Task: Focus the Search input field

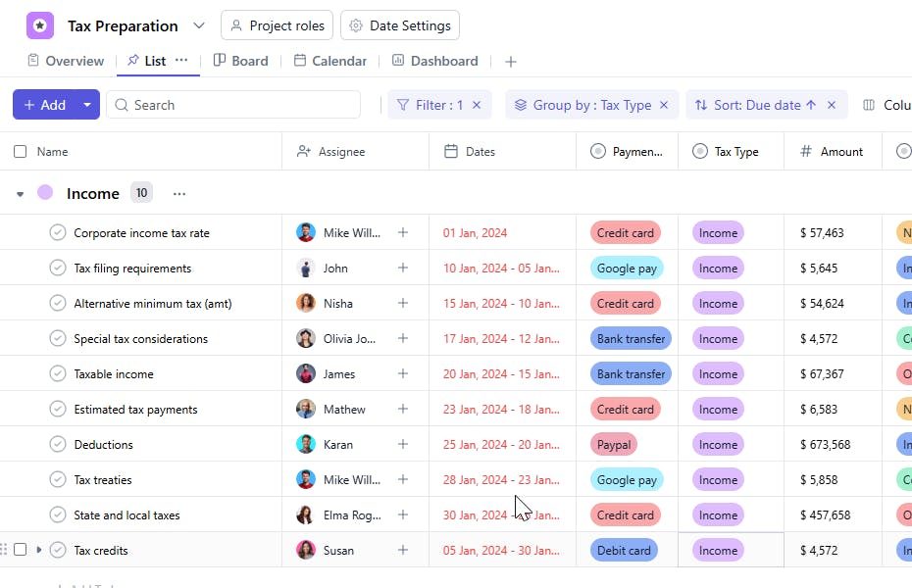Action: pyautogui.click(x=233, y=105)
